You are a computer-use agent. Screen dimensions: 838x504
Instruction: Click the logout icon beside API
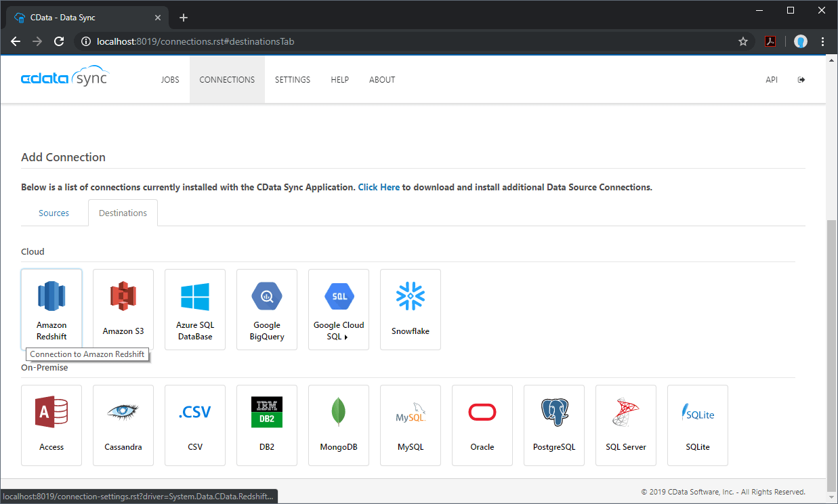coord(801,80)
